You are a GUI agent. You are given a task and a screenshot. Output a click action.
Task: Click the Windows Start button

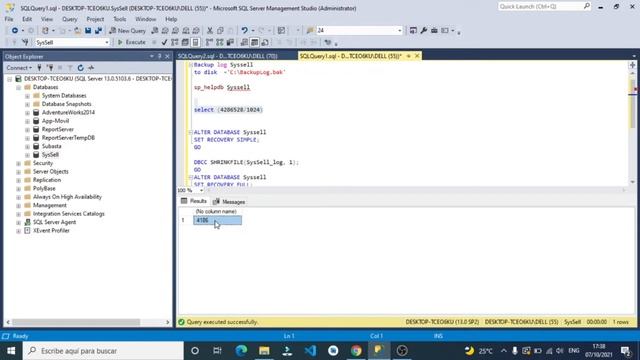[11, 351]
